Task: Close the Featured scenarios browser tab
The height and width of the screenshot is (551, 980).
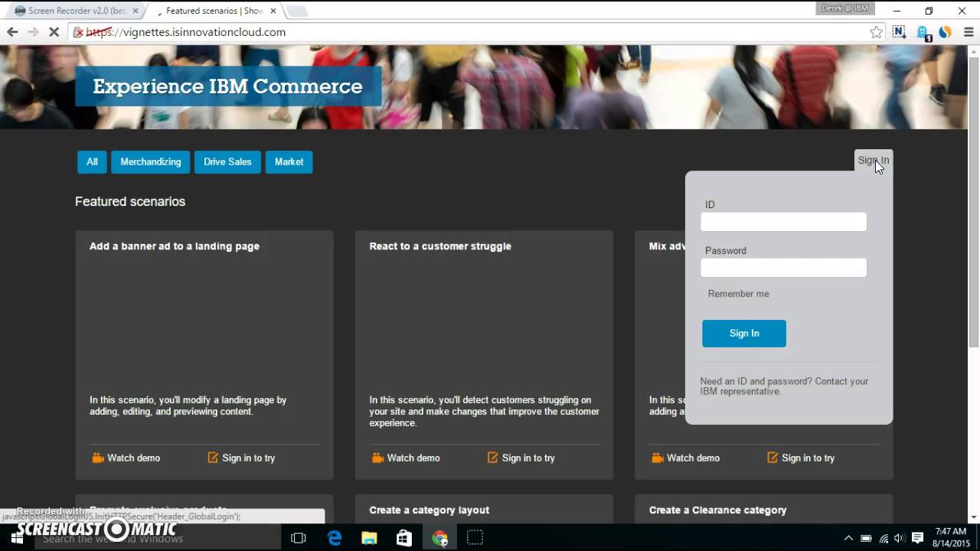Action: point(273,11)
